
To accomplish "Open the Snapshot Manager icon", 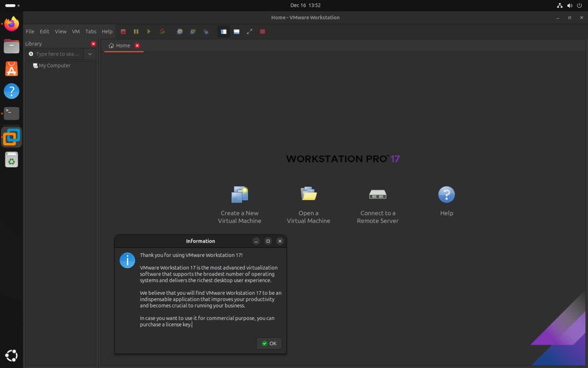I will (x=206, y=31).
